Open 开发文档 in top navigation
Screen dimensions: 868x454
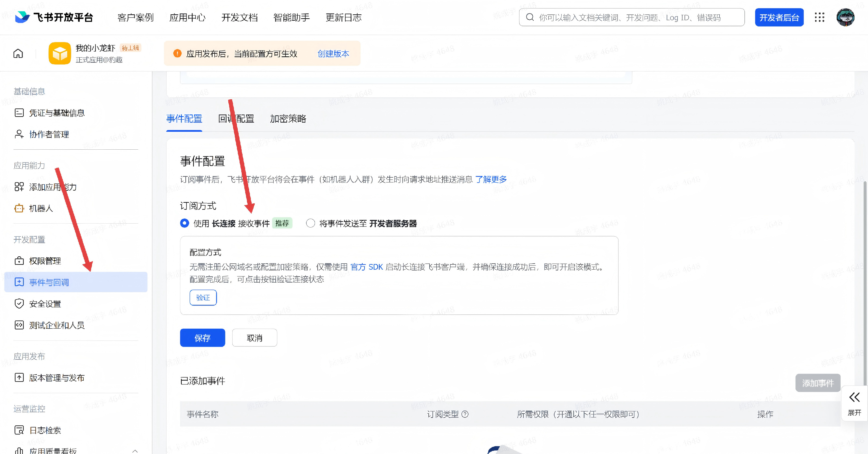(240, 18)
